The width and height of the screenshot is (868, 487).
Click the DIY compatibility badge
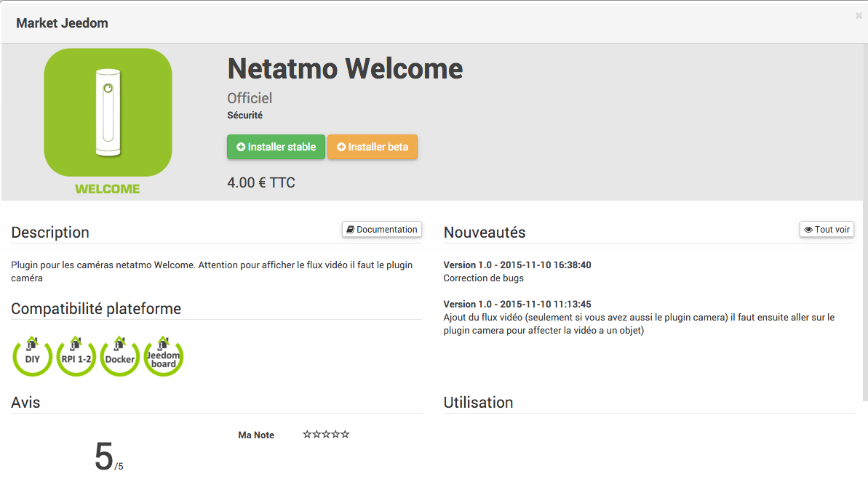33,356
